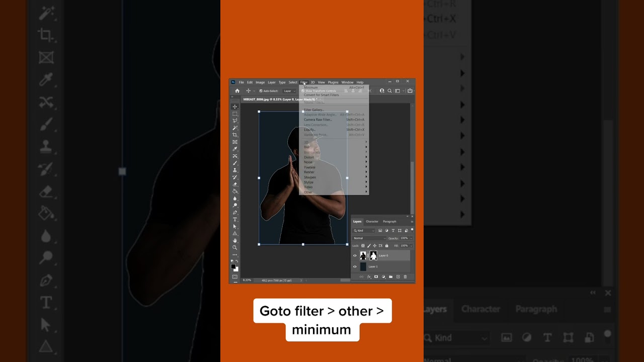Open the File menu

[x=241, y=82]
